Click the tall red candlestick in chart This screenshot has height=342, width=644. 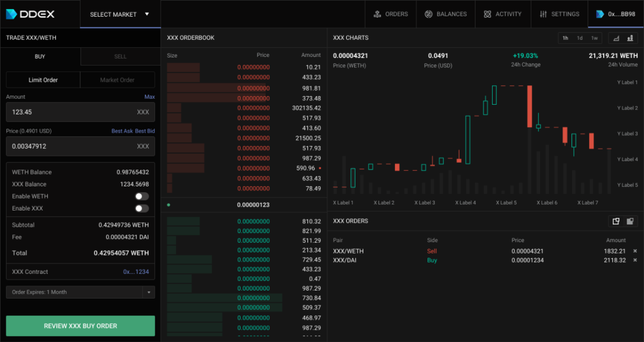click(530, 106)
